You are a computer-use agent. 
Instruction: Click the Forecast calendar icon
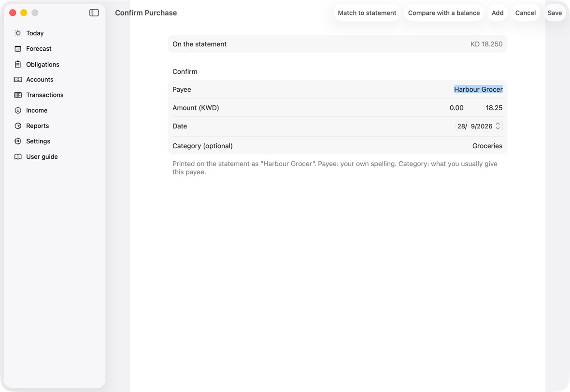(18, 49)
